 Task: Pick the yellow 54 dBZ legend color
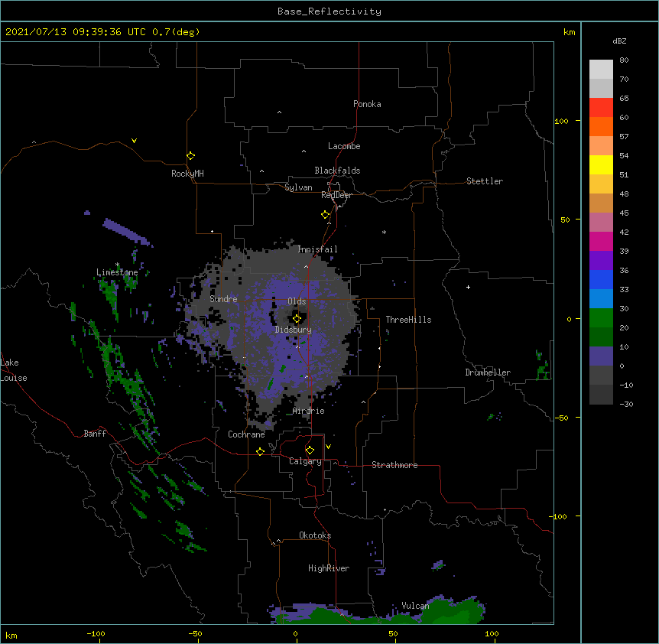click(601, 164)
